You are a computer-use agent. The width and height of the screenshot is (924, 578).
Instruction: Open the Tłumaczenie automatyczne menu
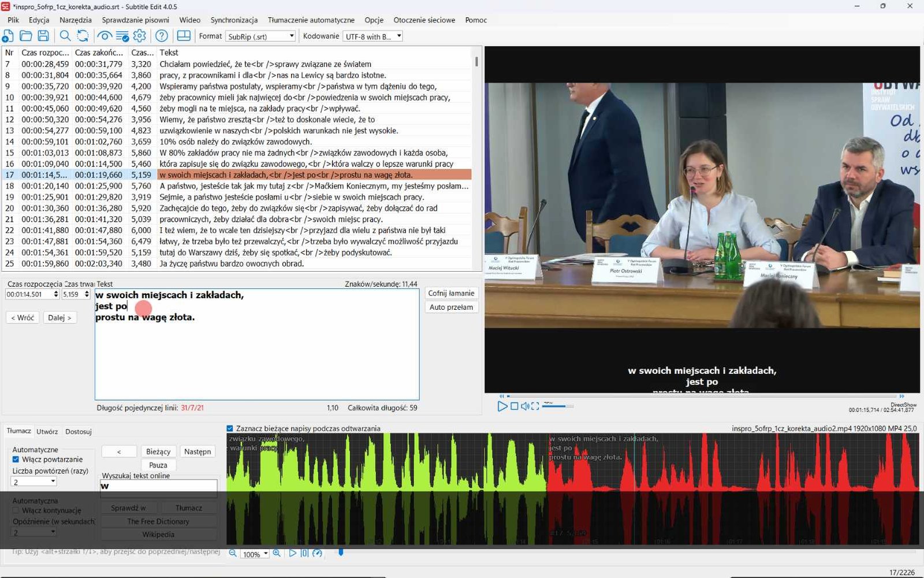(311, 20)
